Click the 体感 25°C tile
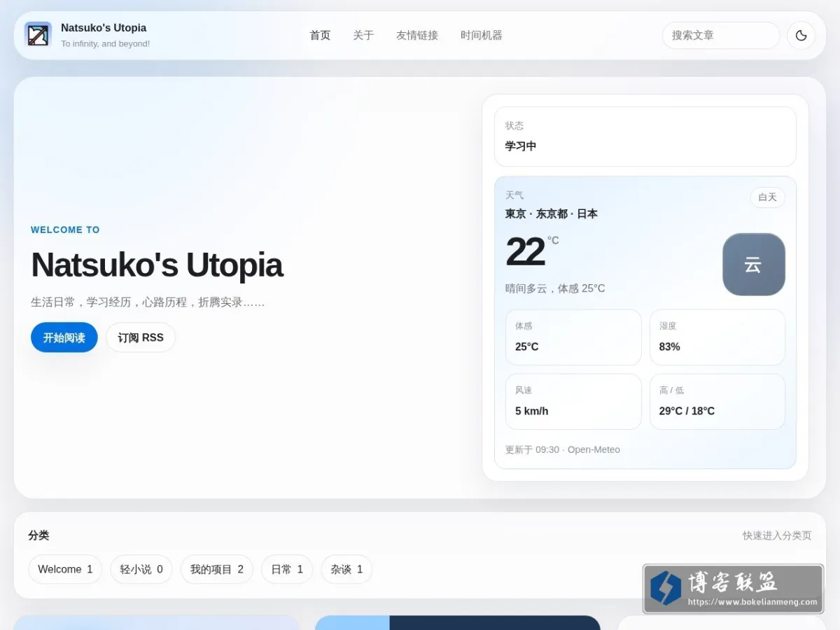The height and width of the screenshot is (630, 840). point(573,337)
